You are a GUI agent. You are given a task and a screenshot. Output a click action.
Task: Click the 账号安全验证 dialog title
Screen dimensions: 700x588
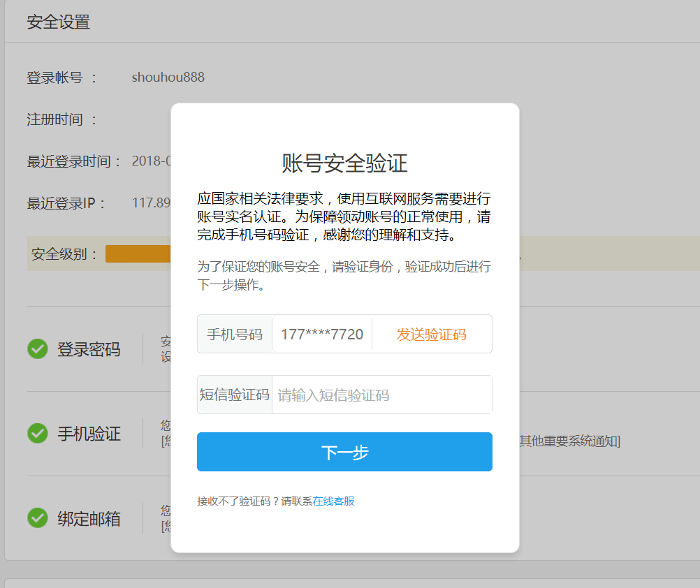pos(344,163)
